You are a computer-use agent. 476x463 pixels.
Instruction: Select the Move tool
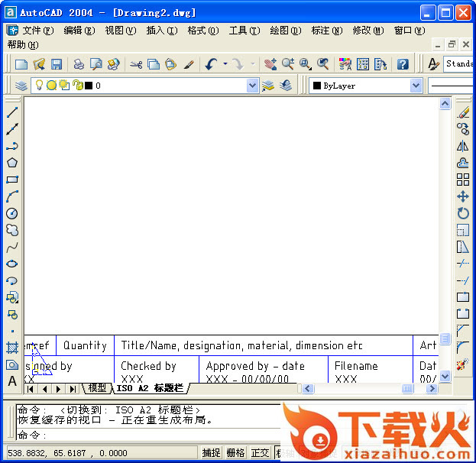(463, 196)
